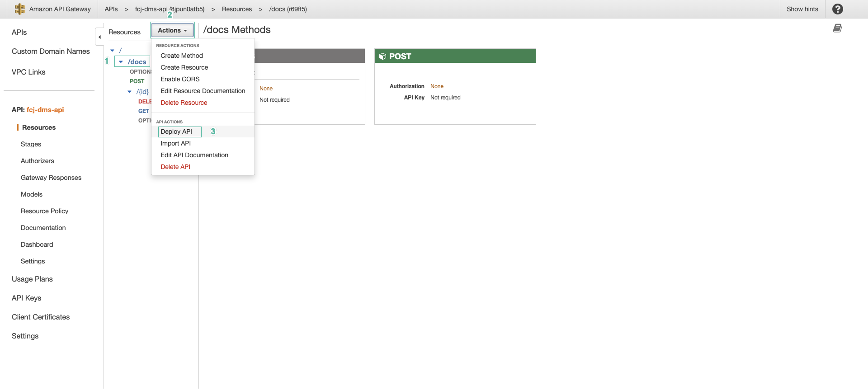The height and width of the screenshot is (390, 868).
Task: Select Resources under the API sidebar
Action: [x=39, y=127]
